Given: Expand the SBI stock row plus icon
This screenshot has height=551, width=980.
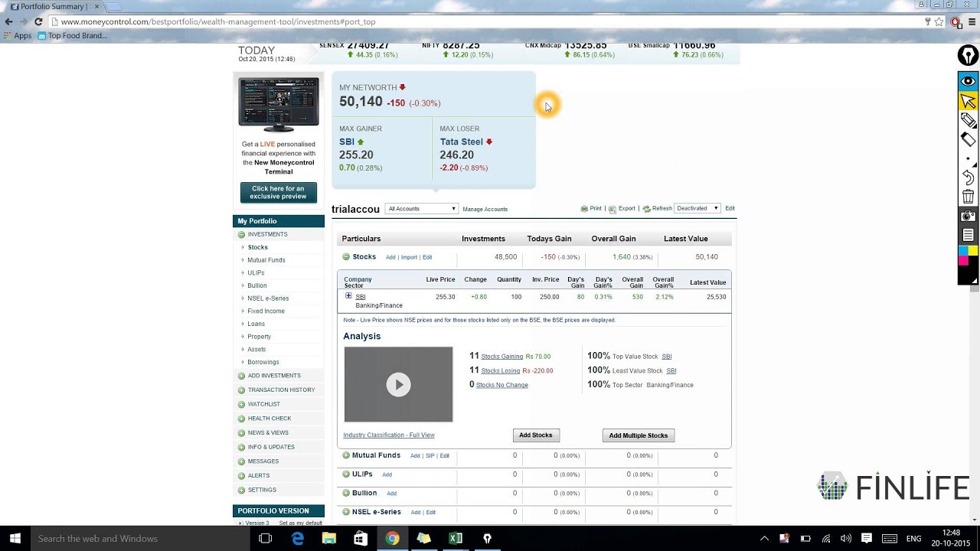Looking at the screenshot, I should tap(348, 296).
